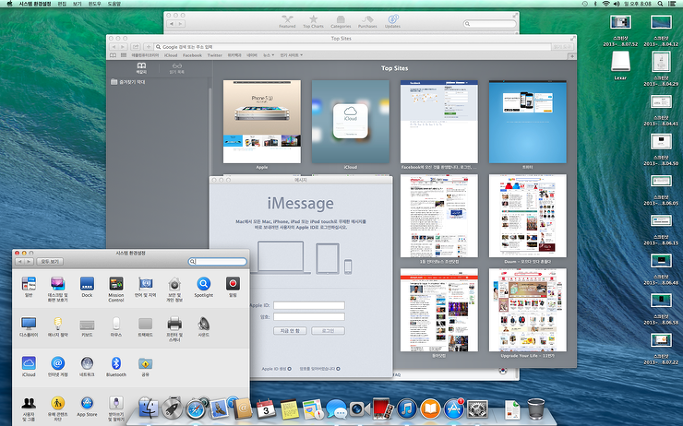Image resolution: width=683 pixels, height=426 pixels.
Task: Open the security house icon pane
Action: tap(174, 289)
